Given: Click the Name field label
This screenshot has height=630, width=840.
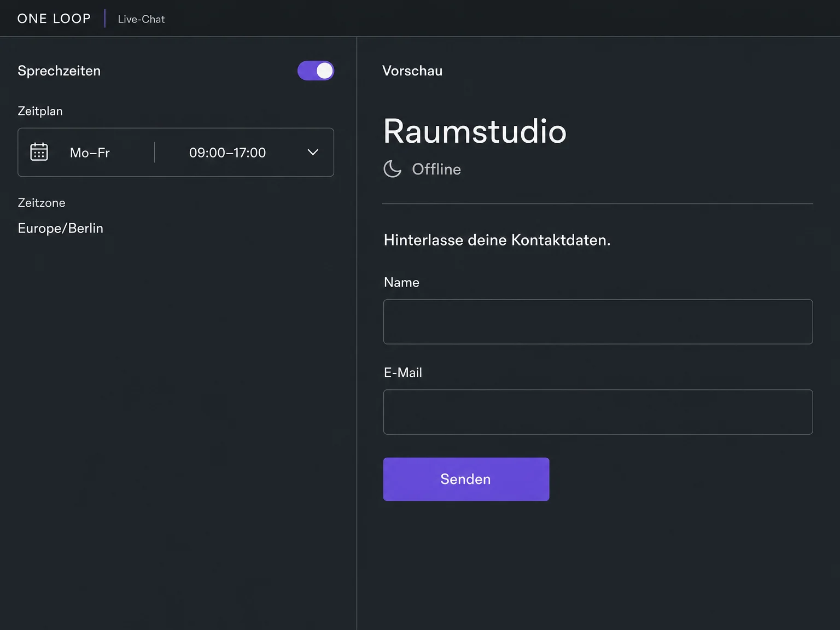Looking at the screenshot, I should (x=401, y=282).
